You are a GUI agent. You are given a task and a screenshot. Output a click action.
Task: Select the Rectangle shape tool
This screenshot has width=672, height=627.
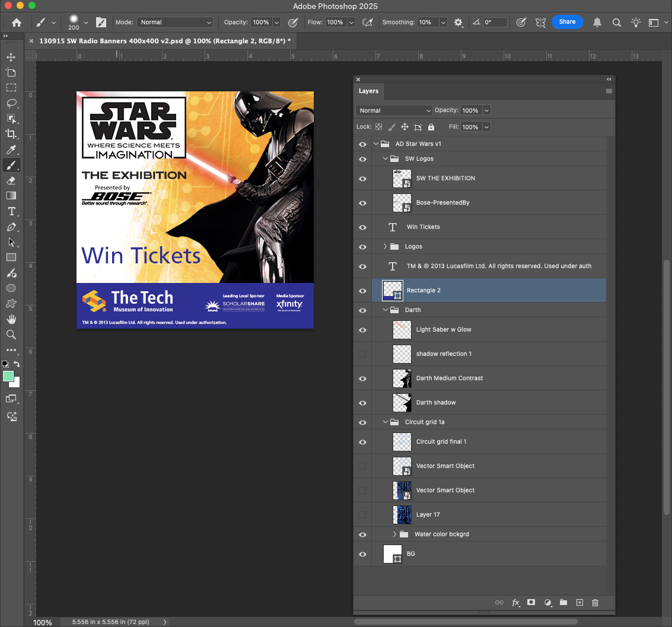11,257
